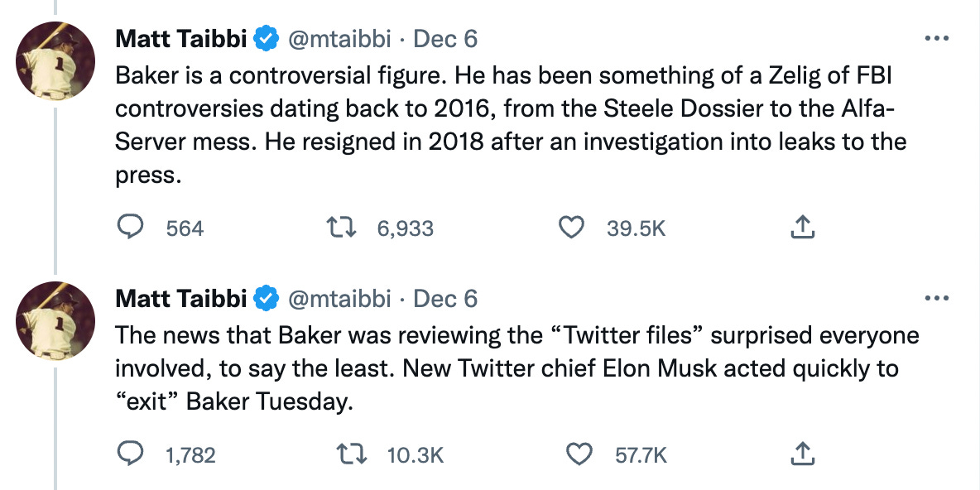Image resolution: width=980 pixels, height=490 pixels.
Task: Open Matt Taibbi name on first tweet
Action: pos(181,40)
